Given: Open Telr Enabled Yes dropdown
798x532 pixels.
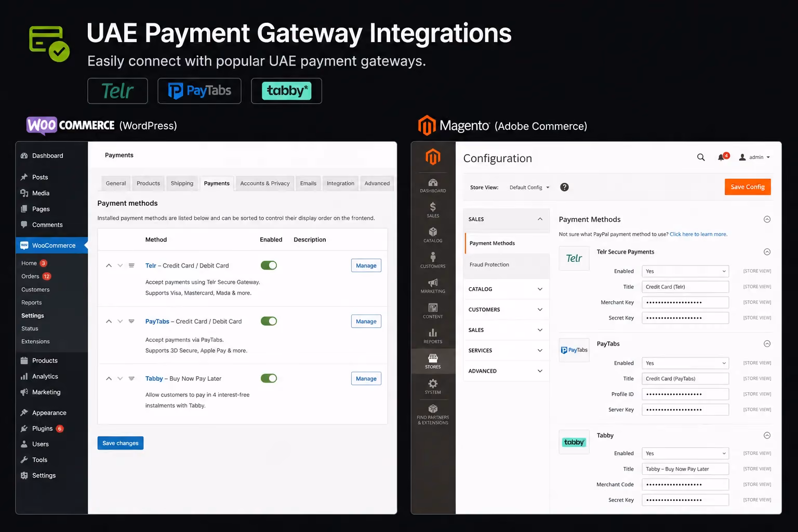Looking at the screenshot, I should coord(685,271).
